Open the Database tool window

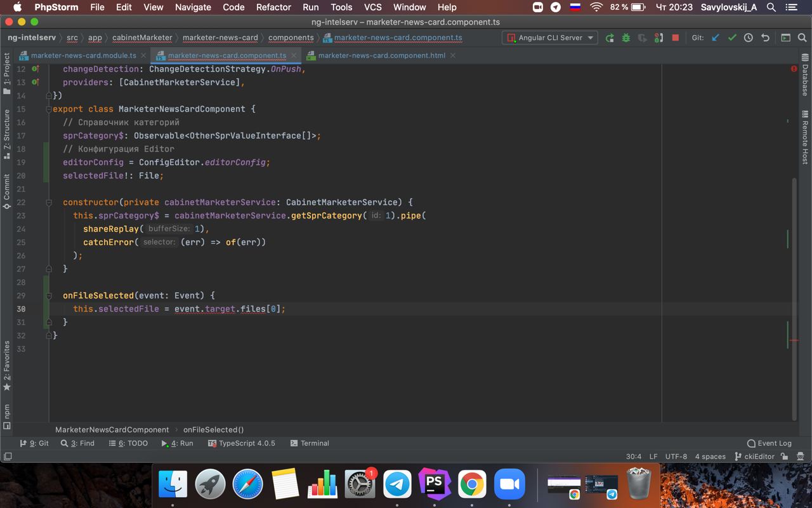(x=805, y=76)
